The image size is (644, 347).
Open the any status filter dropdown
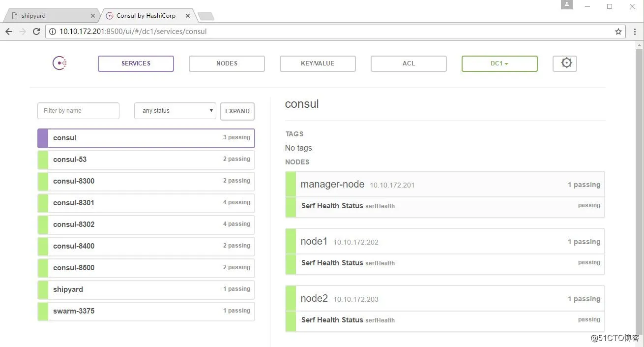pos(176,111)
